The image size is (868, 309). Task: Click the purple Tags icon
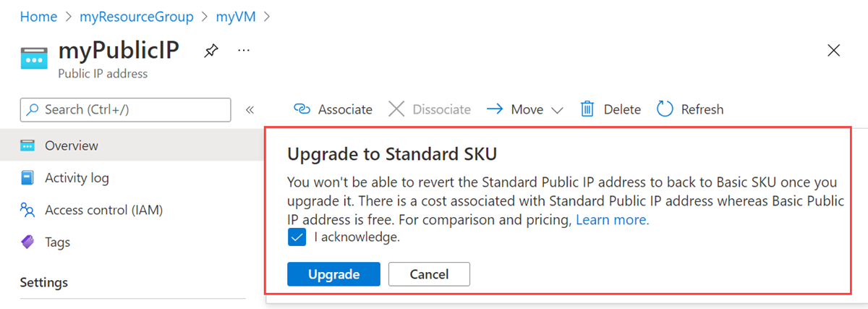click(27, 242)
